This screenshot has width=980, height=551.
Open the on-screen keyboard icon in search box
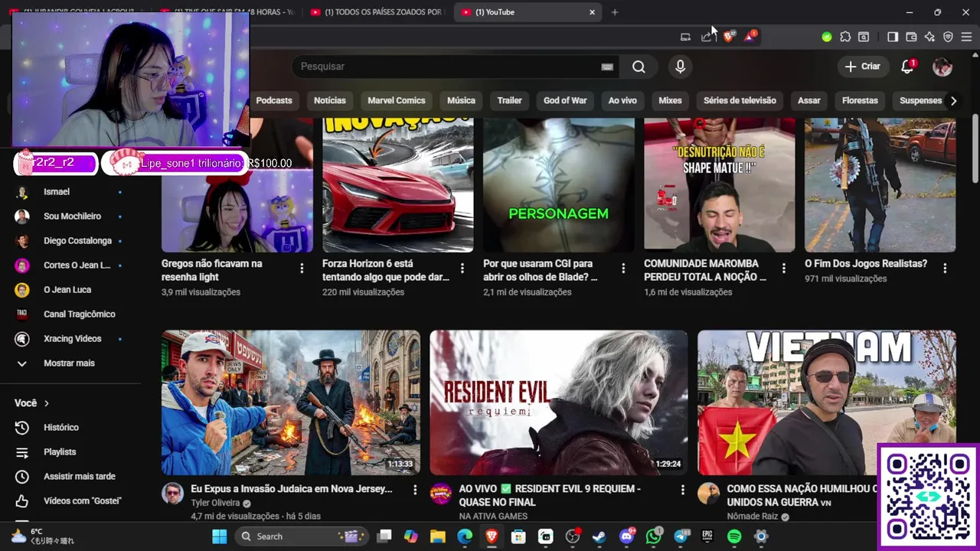click(607, 67)
